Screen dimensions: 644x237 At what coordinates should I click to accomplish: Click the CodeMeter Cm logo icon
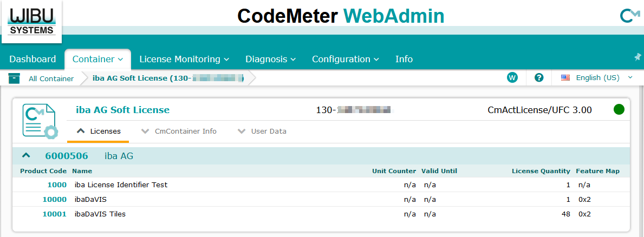click(x=629, y=16)
